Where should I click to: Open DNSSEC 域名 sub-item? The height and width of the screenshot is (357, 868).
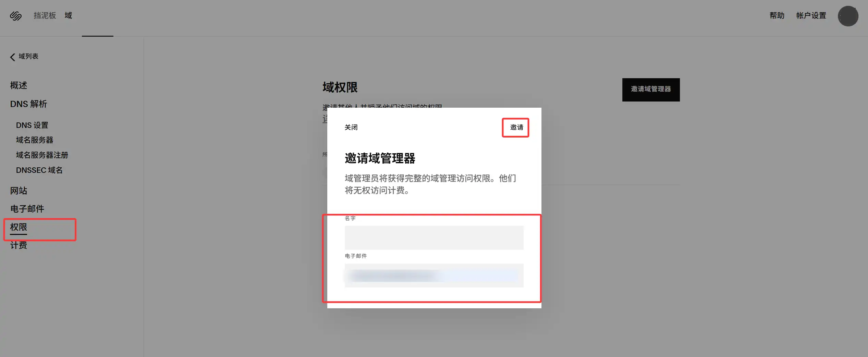[x=39, y=170]
